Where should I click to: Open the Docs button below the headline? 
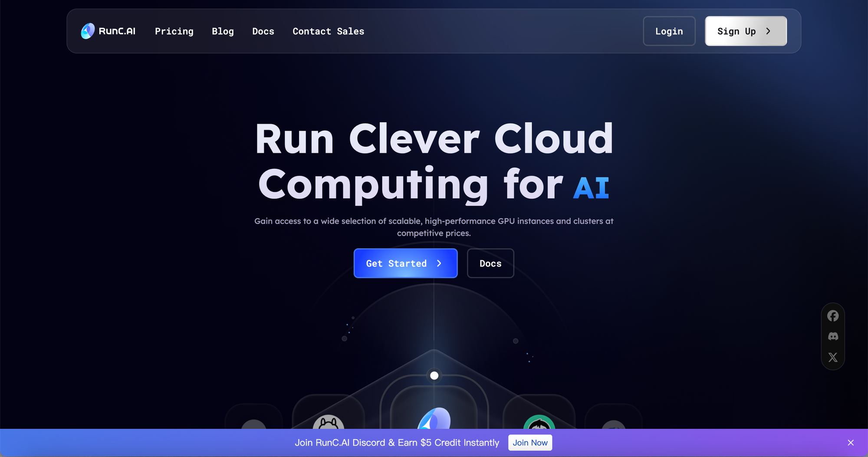coord(490,263)
